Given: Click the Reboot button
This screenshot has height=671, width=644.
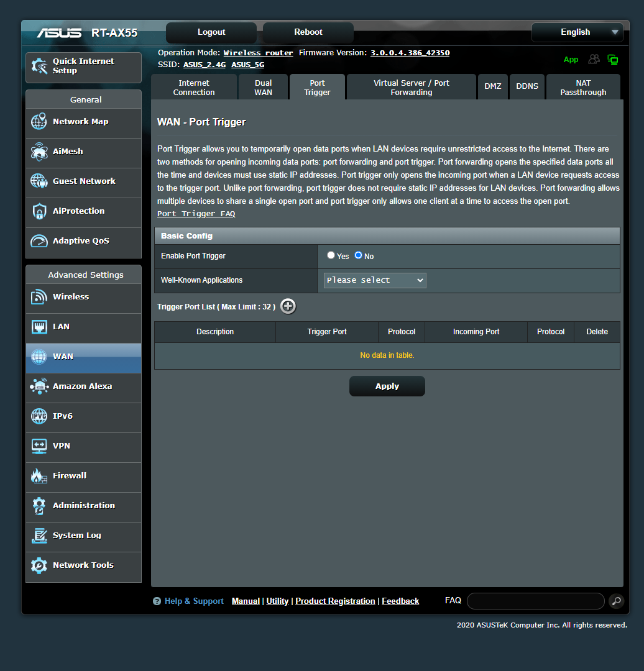Looking at the screenshot, I should pos(308,32).
